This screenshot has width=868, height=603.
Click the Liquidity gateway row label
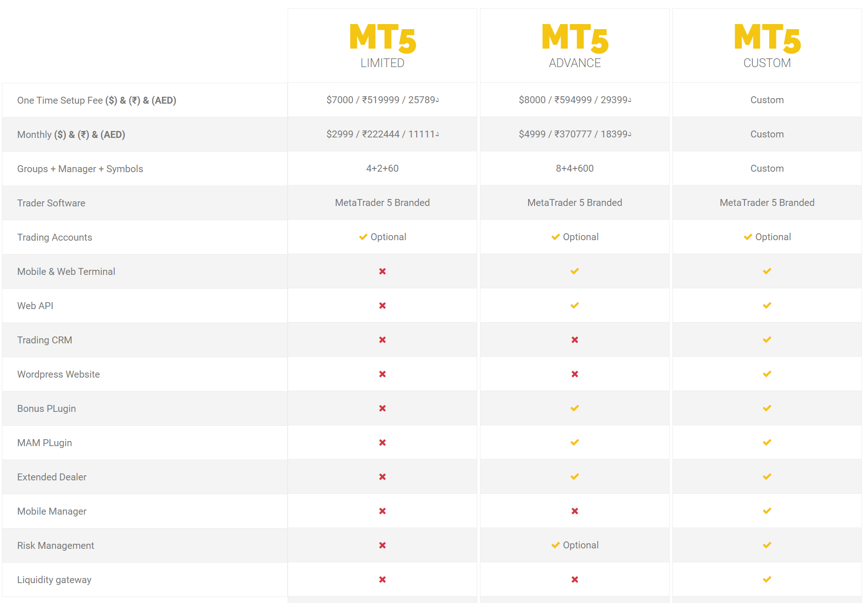(x=54, y=580)
